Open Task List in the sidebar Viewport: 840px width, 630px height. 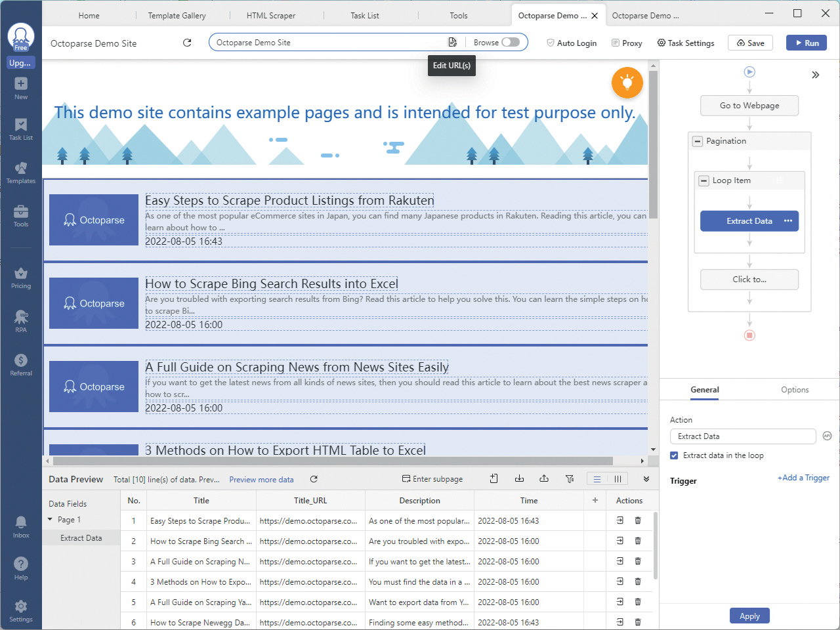tap(21, 129)
